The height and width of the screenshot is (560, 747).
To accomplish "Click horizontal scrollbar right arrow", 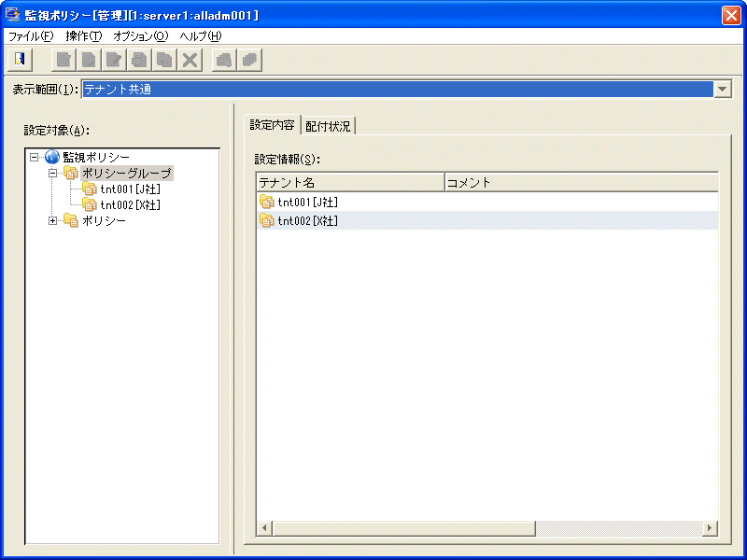I will point(710,527).
